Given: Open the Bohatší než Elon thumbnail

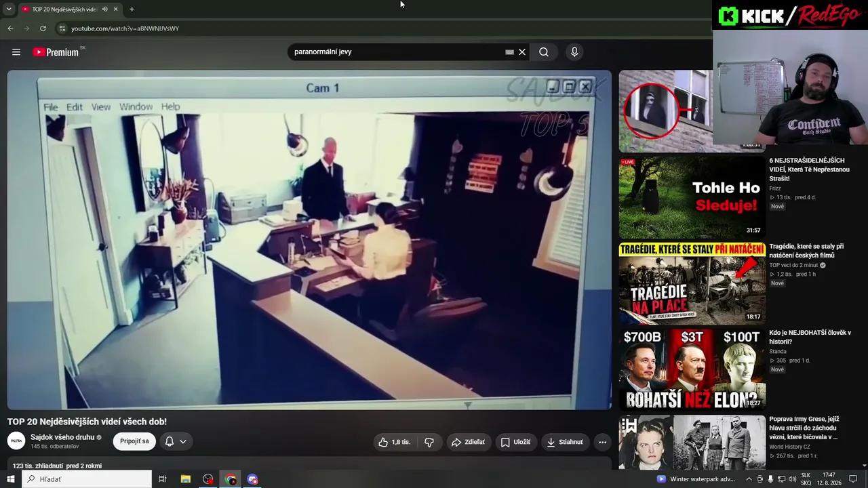Looking at the screenshot, I should (x=692, y=369).
